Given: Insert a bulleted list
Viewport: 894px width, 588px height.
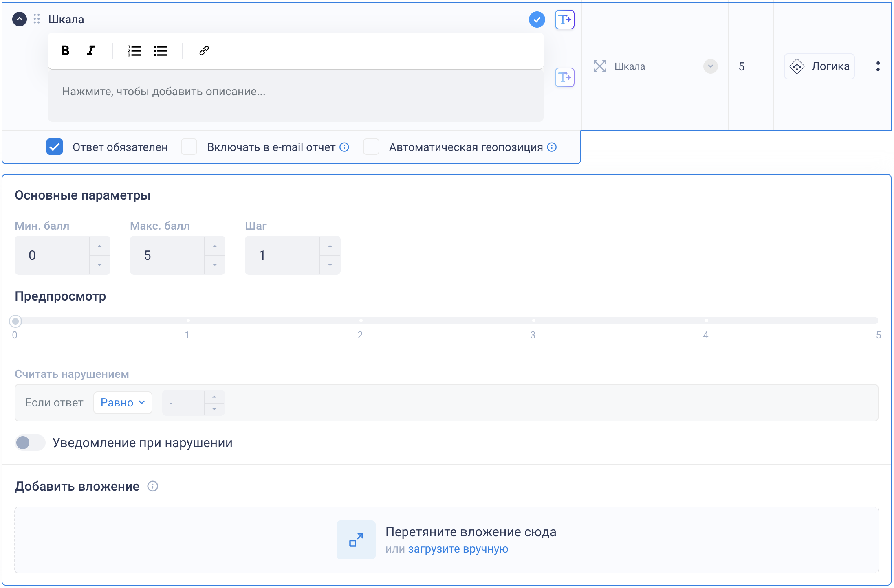Looking at the screenshot, I should (x=161, y=50).
